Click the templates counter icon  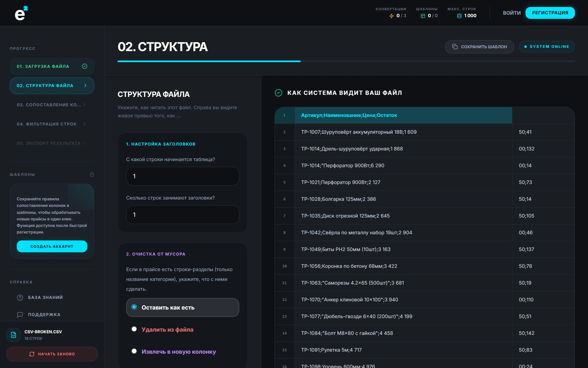[423, 16]
